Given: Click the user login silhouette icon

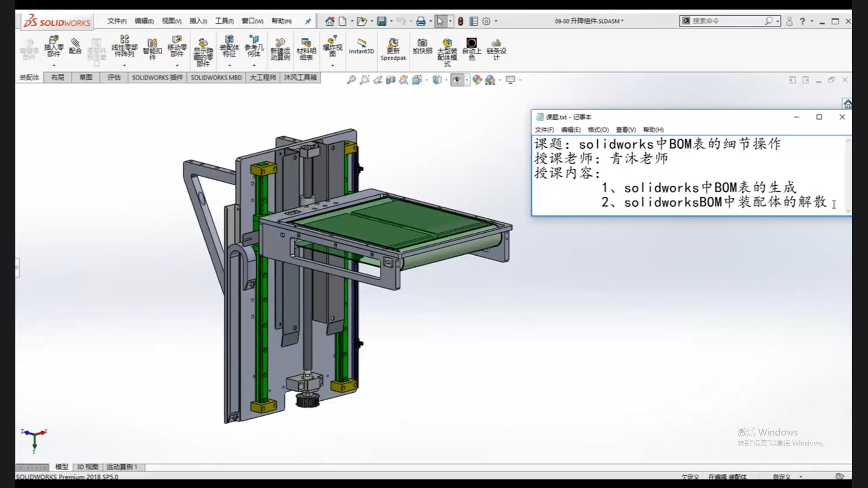Looking at the screenshot, I should (789, 21).
